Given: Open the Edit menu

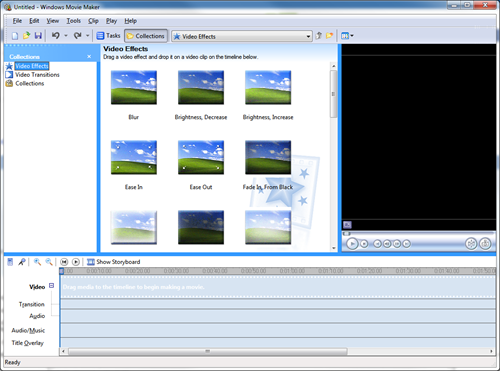Looking at the screenshot, I should (34, 21).
